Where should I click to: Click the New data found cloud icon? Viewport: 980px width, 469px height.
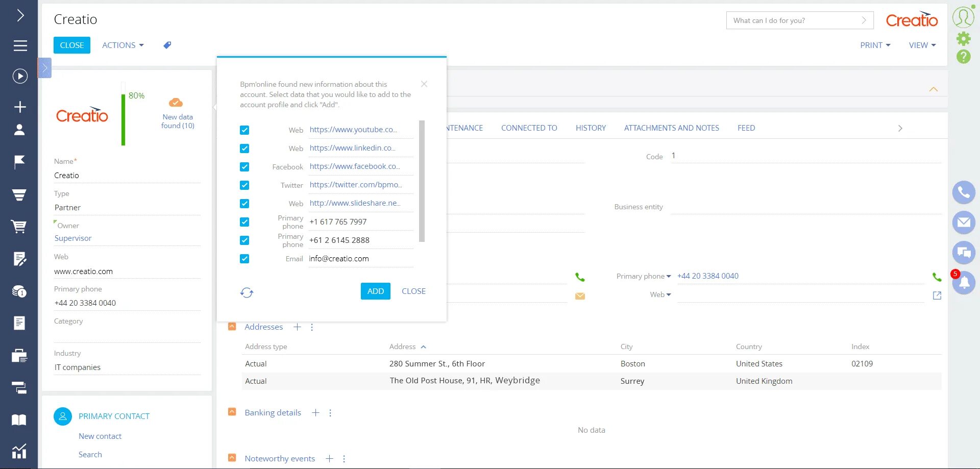pos(176,103)
